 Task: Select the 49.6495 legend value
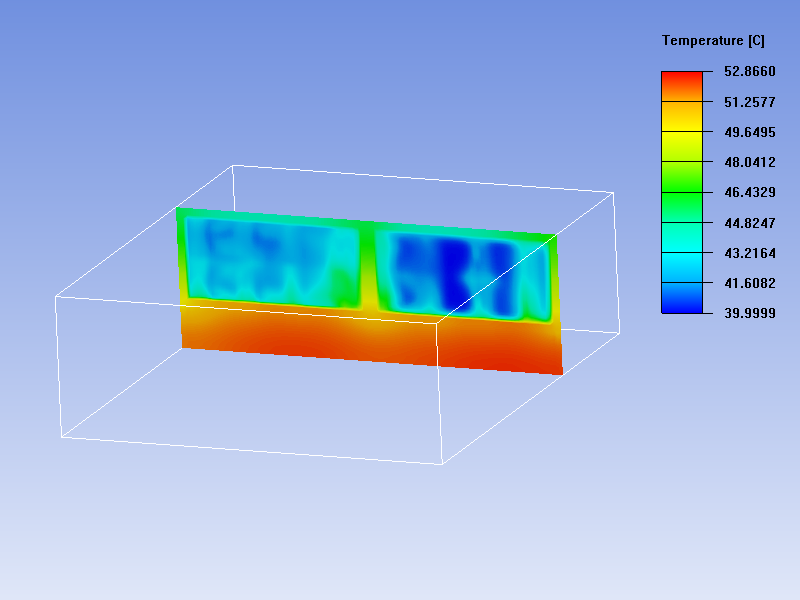(749, 132)
